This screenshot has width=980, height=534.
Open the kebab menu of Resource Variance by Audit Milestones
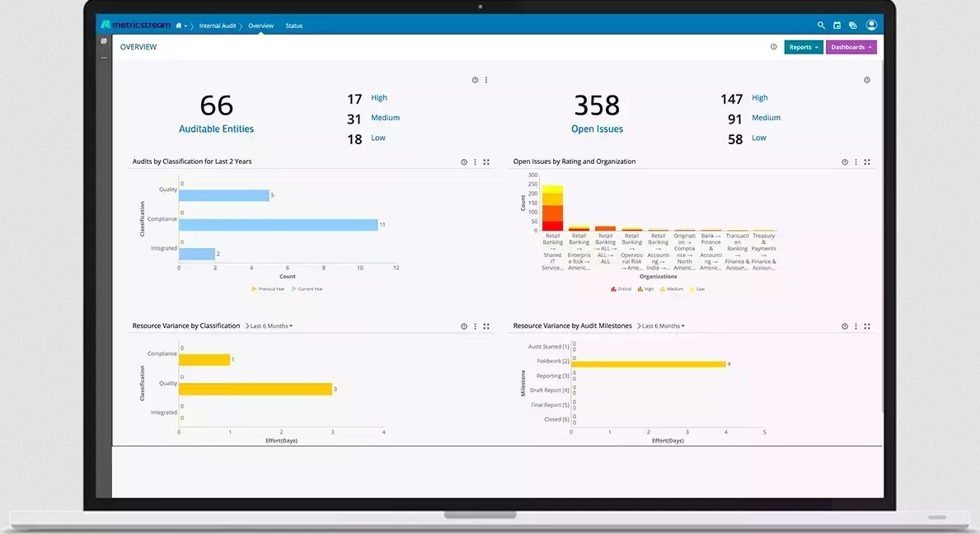coord(856,326)
